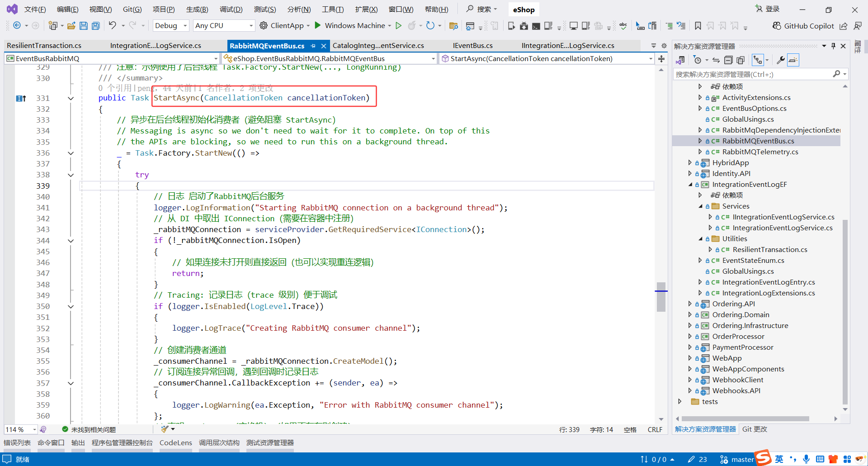Toggle the preview selected items button in Solution Explorer
Viewport: 868px width, 466px height.
click(793, 60)
